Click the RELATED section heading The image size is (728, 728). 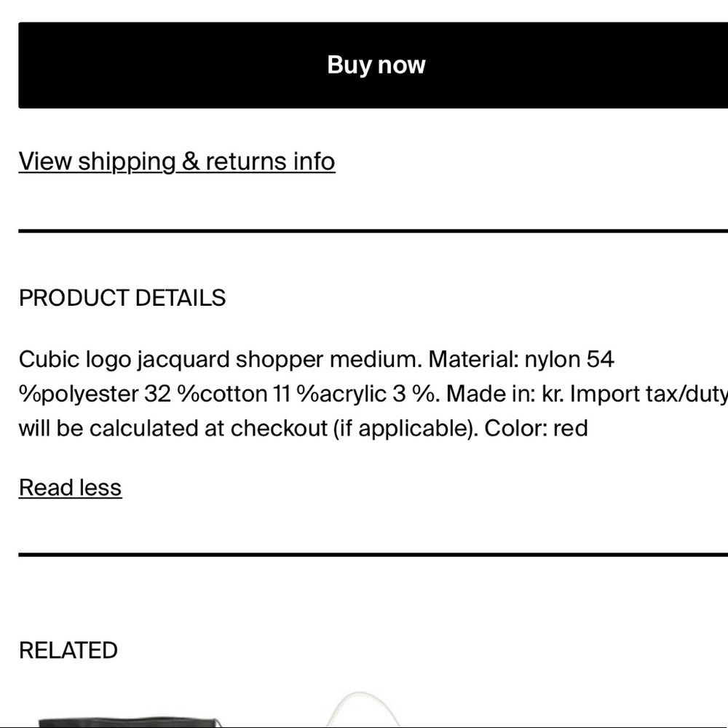click(68, 650)
